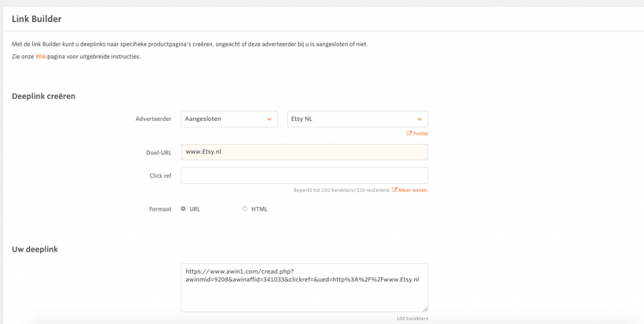This screenshot has height=324, width=644.
Task: Click the Deeplink creëren section heading
Action: (43, 96)
